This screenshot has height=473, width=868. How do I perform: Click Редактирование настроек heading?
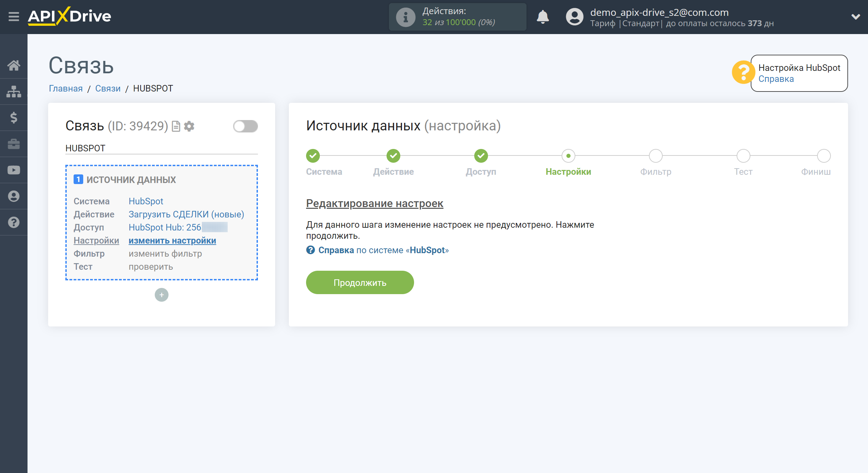click(x=375, y=203)
